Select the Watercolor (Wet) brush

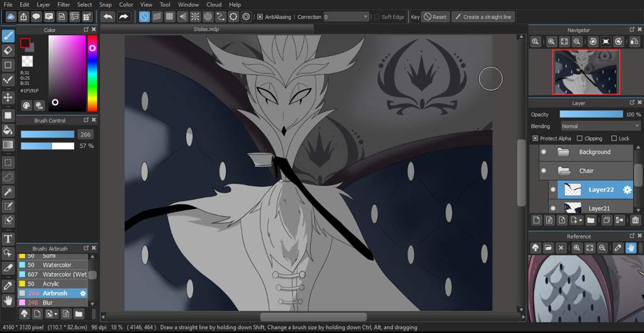click(x=53, y=274)
